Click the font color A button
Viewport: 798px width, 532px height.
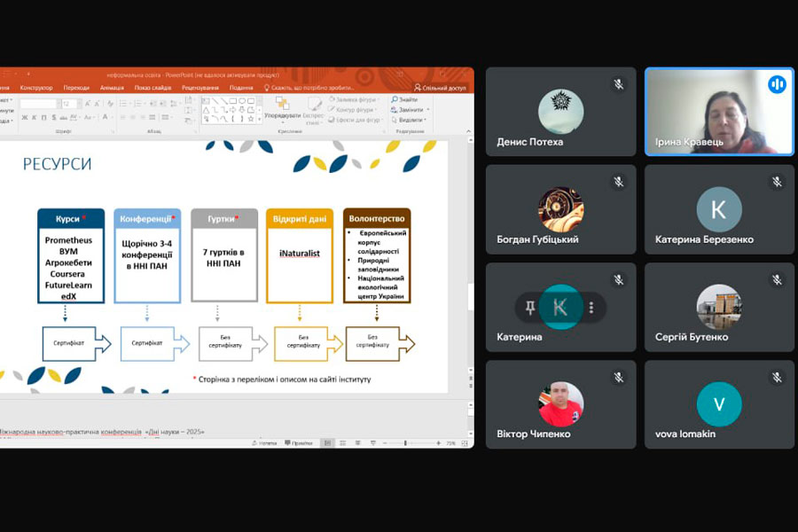click(x=106, y=118)
